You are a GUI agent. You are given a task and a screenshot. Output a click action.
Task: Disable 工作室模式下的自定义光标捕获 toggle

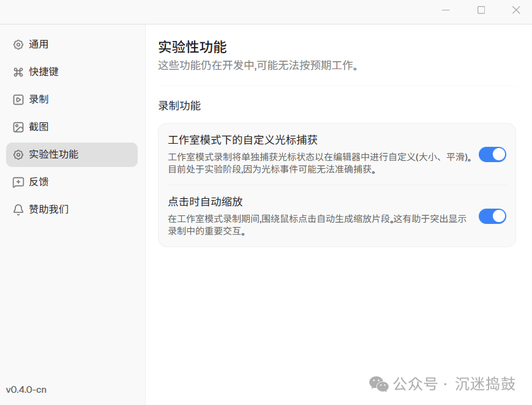click(x=492, y=154)
